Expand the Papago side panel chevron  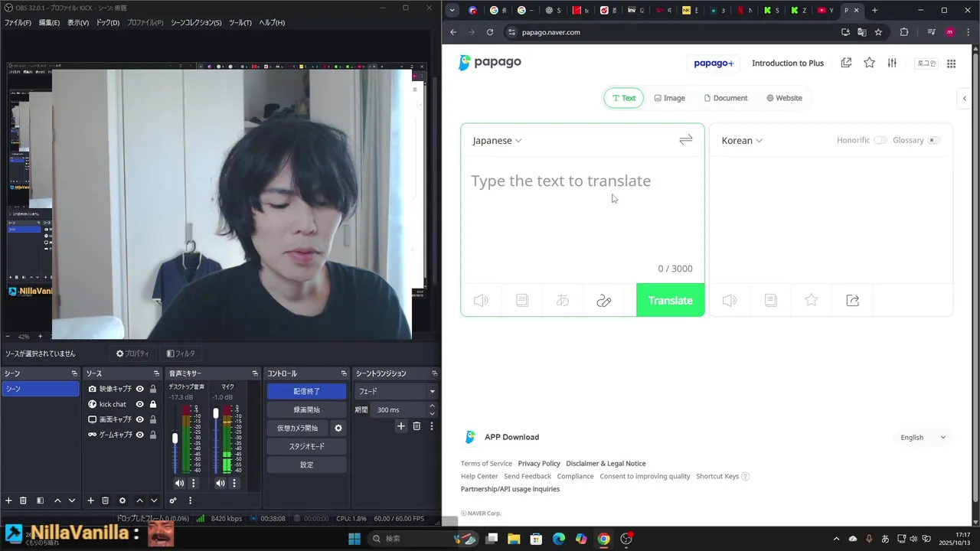pyautogui.click(x=965, y=98)
